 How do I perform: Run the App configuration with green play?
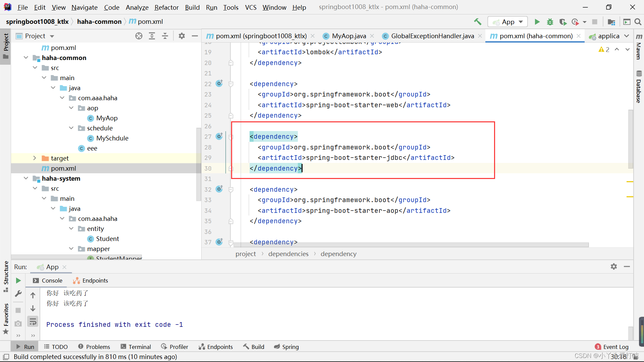click(537, 22)
